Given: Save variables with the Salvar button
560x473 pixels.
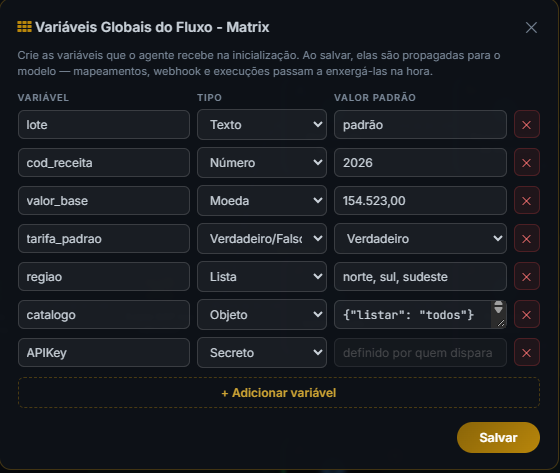Looking at the screenshot, I should point(498,438).
